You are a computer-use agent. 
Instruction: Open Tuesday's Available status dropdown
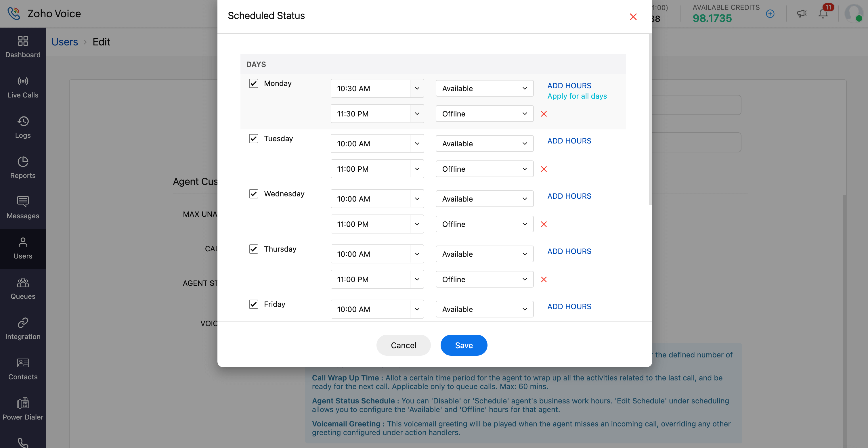(x=484, y=144)
